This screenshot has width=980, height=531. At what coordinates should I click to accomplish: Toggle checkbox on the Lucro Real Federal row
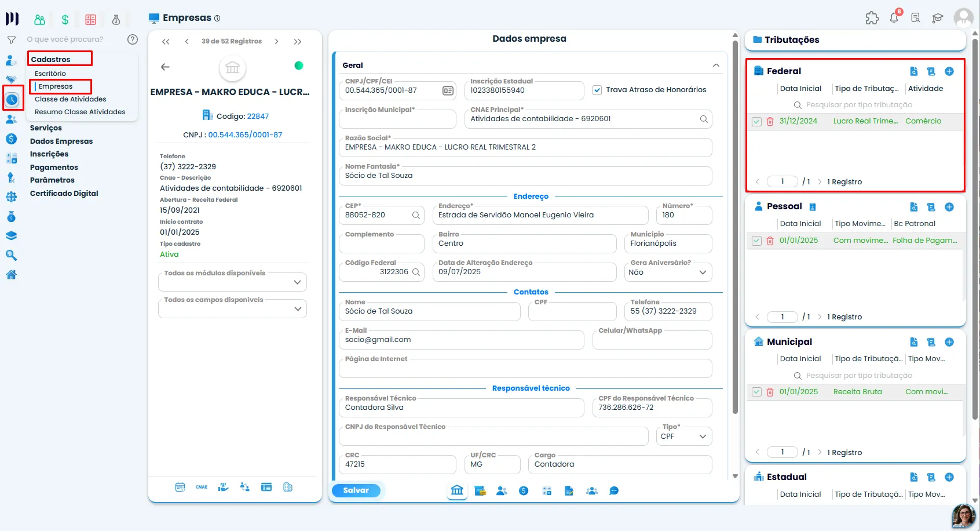coord(756,122)
